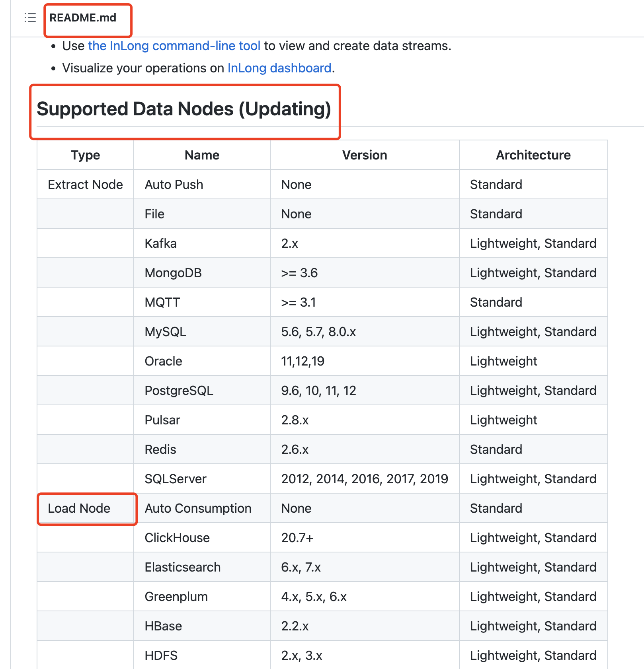
Task: Select the Load Node type cell
Action: coord(78,508)
